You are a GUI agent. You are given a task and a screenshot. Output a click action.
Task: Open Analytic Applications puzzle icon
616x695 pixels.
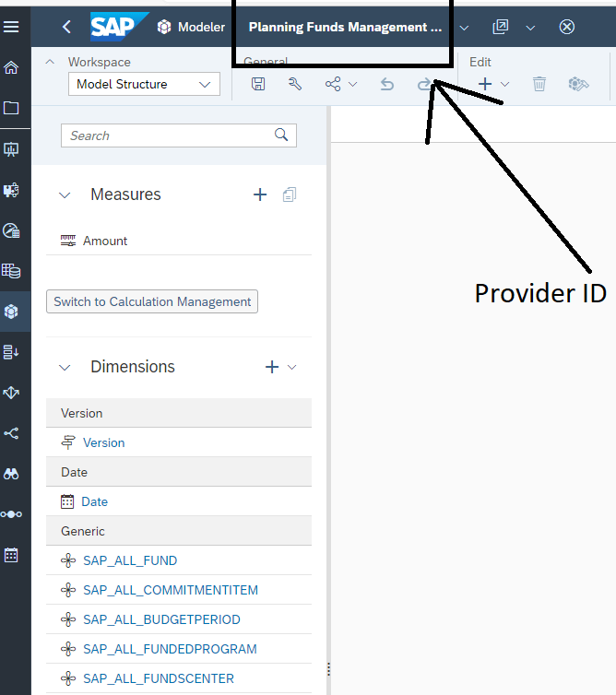[11, 190]
